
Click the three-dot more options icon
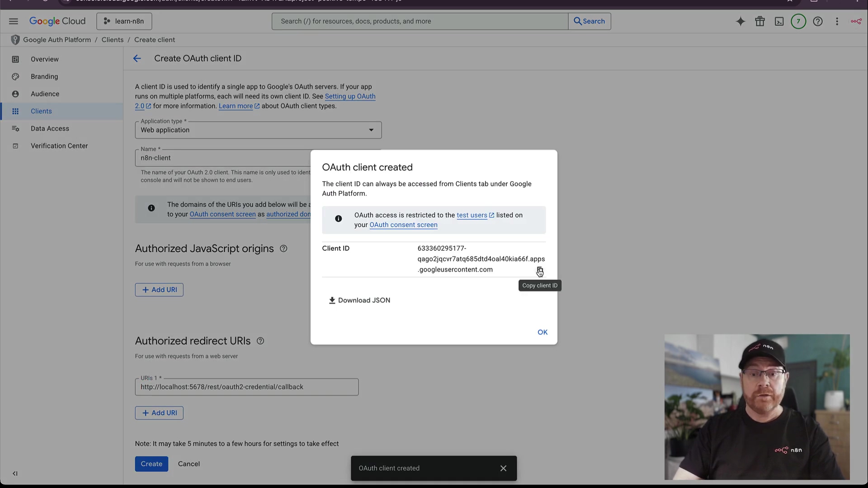837,21
